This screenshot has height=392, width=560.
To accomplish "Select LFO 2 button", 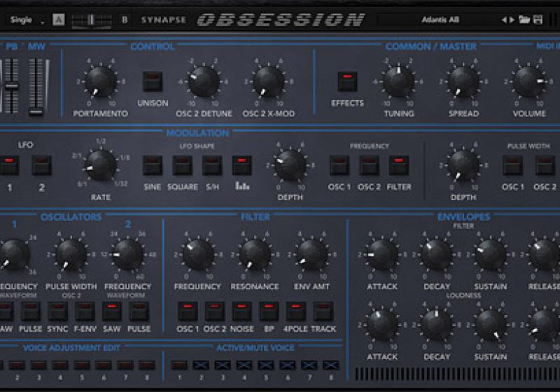I will (x=42, y=165).
